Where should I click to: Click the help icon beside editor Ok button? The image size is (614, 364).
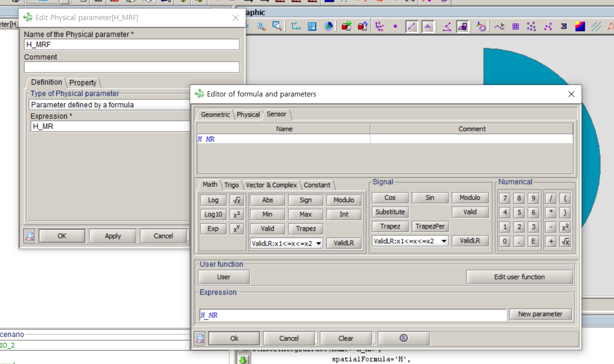[x=200, y=338]
